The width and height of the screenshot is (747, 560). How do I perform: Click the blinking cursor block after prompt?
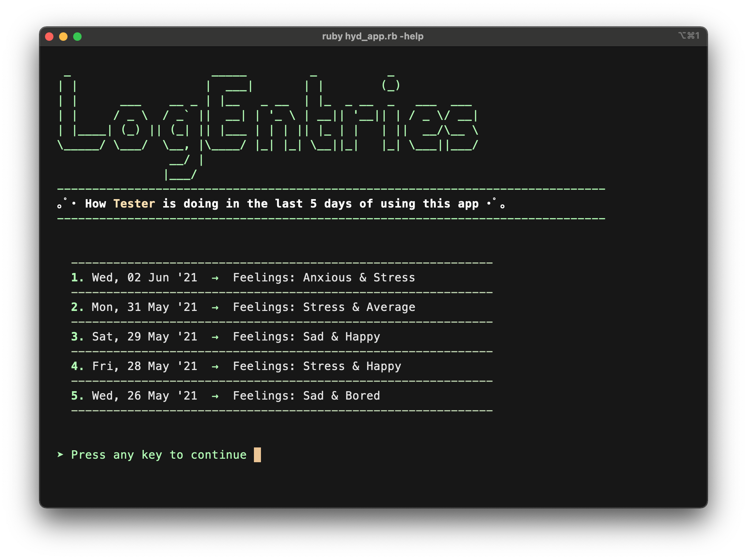click(x=257, y=455)
